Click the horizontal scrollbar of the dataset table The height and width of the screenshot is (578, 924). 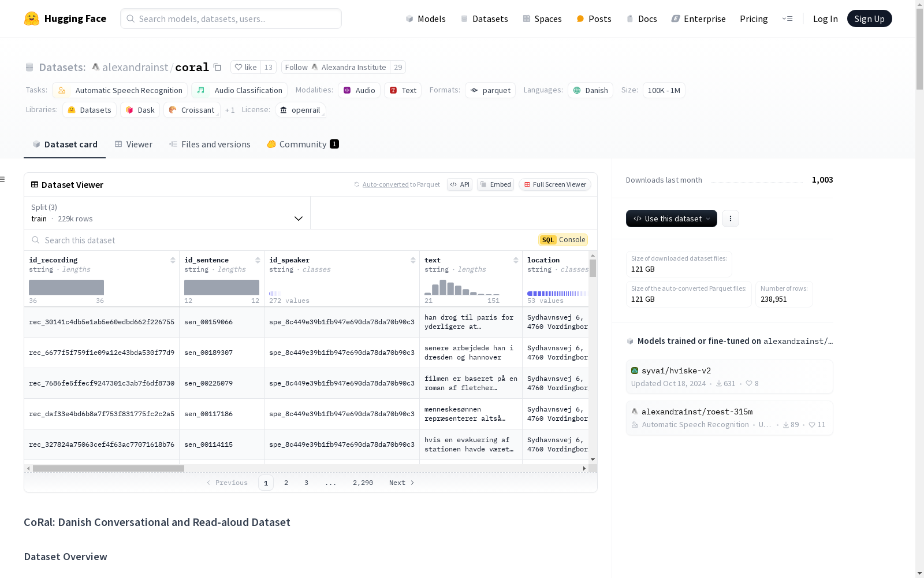coord(109,469)
